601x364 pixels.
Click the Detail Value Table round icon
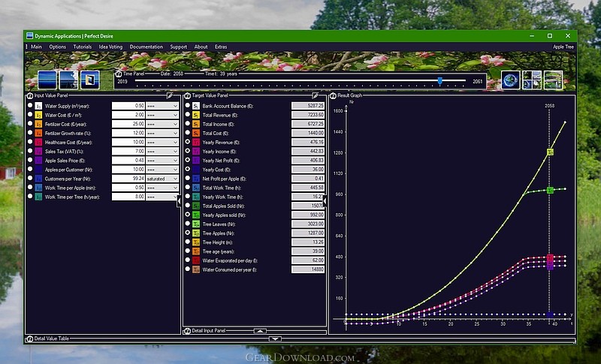[29, 338]
